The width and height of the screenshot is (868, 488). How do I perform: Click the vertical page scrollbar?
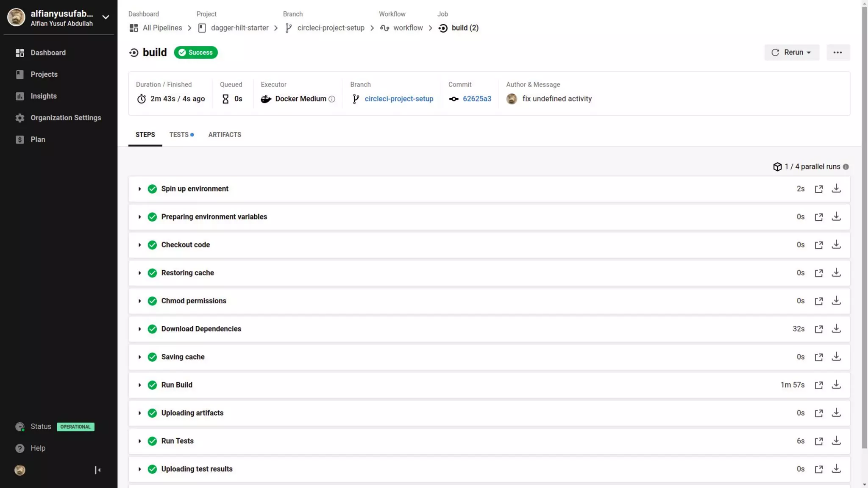(x=864, y=229)
